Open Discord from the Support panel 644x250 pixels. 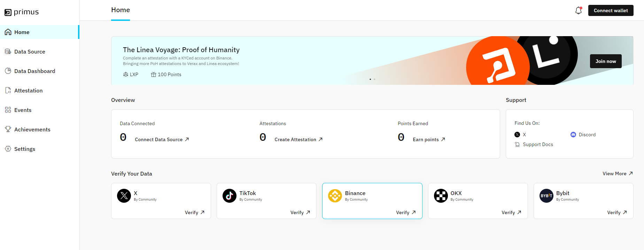point(583,135)
